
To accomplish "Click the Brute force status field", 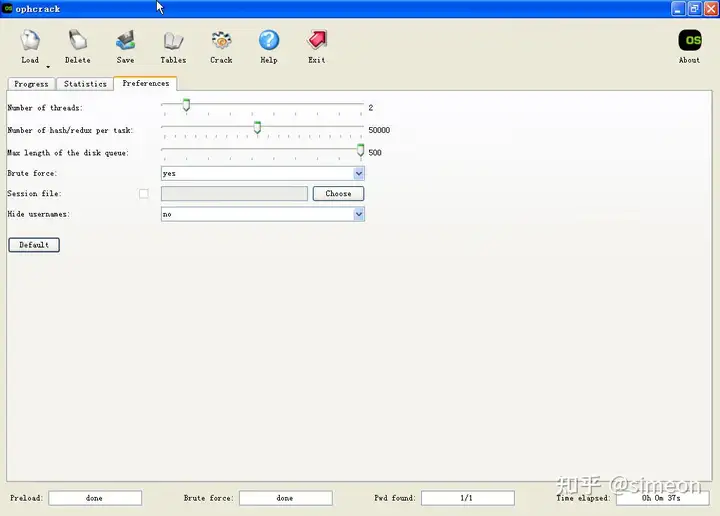I will 286,498.
